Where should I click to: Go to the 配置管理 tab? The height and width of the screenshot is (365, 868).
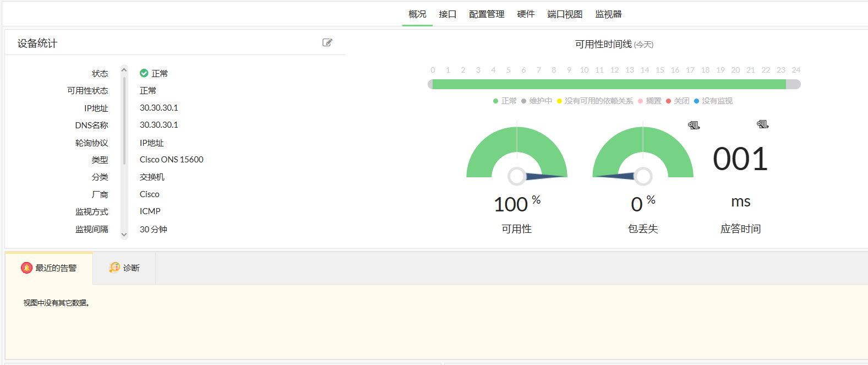(487, 14)
